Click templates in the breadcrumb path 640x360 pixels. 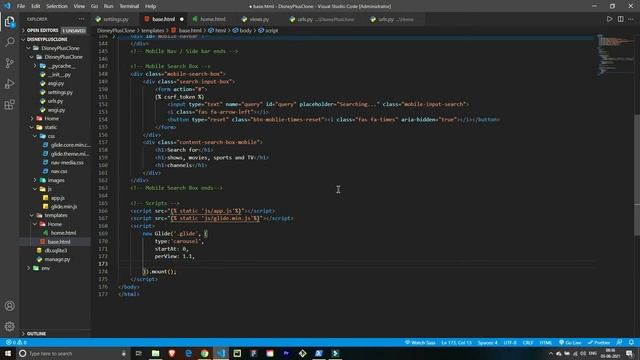(153, 31)
